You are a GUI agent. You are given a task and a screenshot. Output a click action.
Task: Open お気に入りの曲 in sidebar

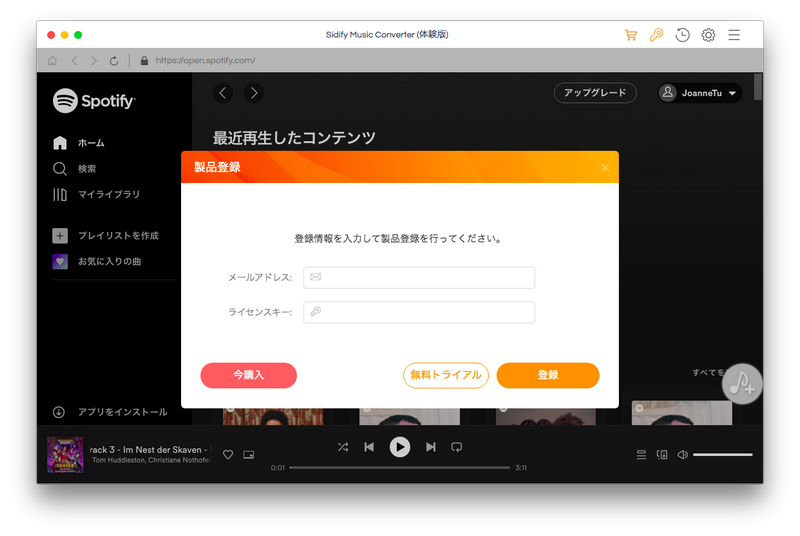(97, 261)
